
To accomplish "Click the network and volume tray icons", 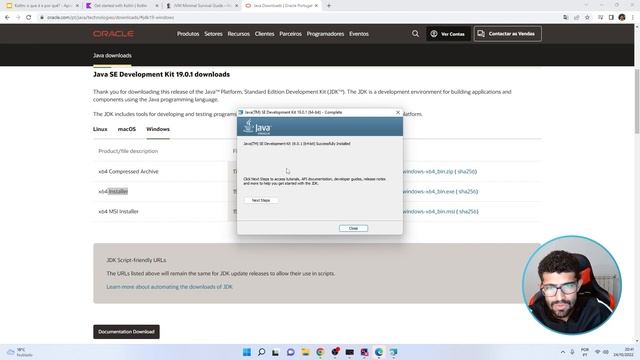I will 602,352.
